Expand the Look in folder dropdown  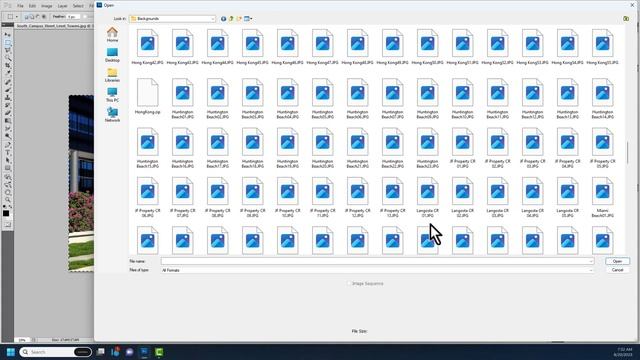[213, 19]
